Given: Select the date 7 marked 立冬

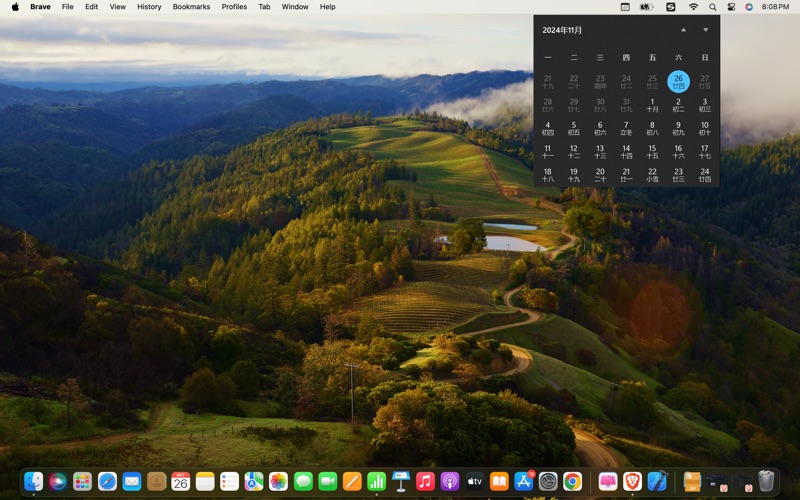Looking at the screenshot, I should coord(626,128).
